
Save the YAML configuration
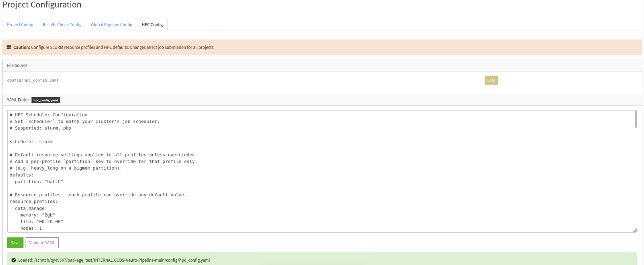click(x=15, y=243)
